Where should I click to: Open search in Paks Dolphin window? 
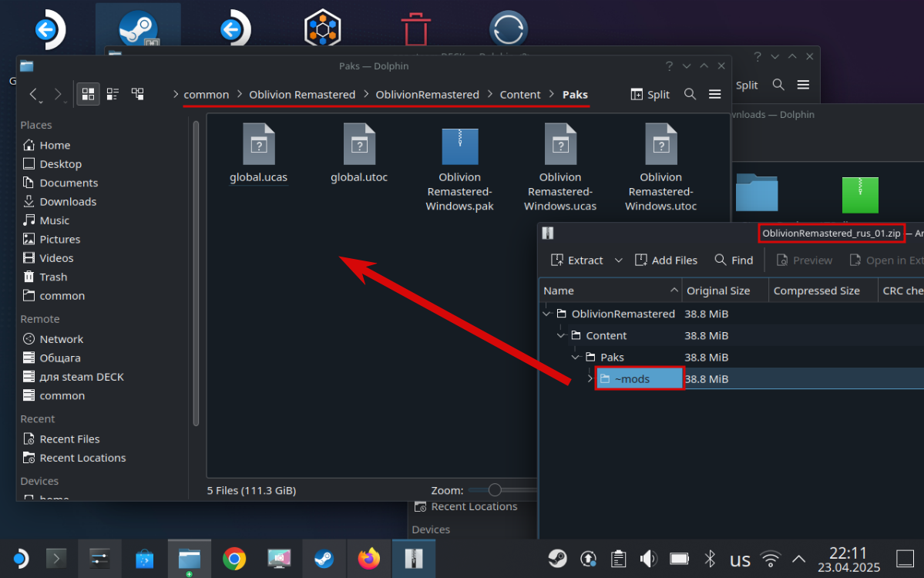click(x=690, y=94)
